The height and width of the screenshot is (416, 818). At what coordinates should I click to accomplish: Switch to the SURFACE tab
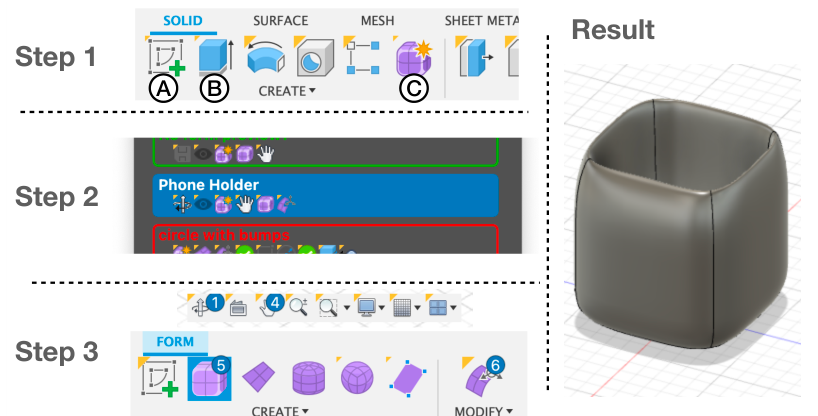(281, 21)
